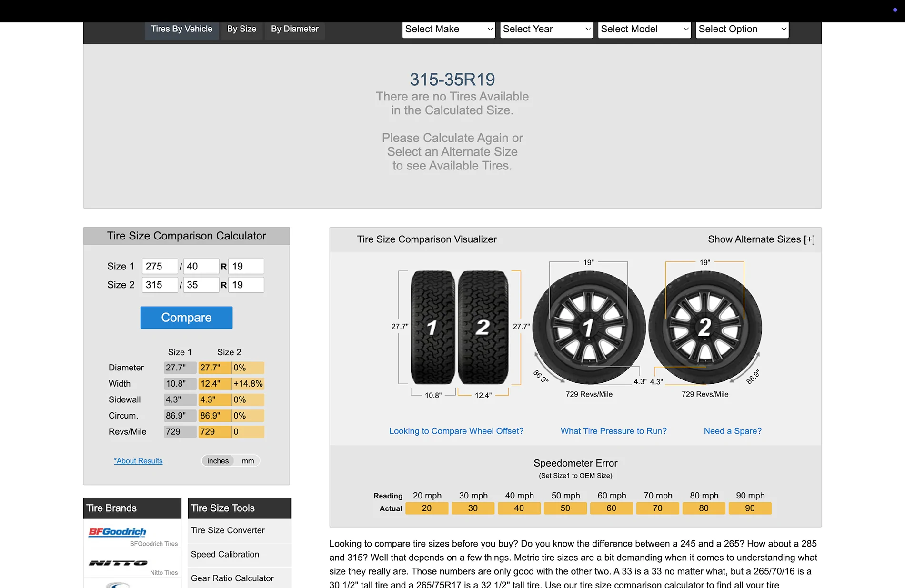Click tire 1 side-view wheel image

point(589,328)
